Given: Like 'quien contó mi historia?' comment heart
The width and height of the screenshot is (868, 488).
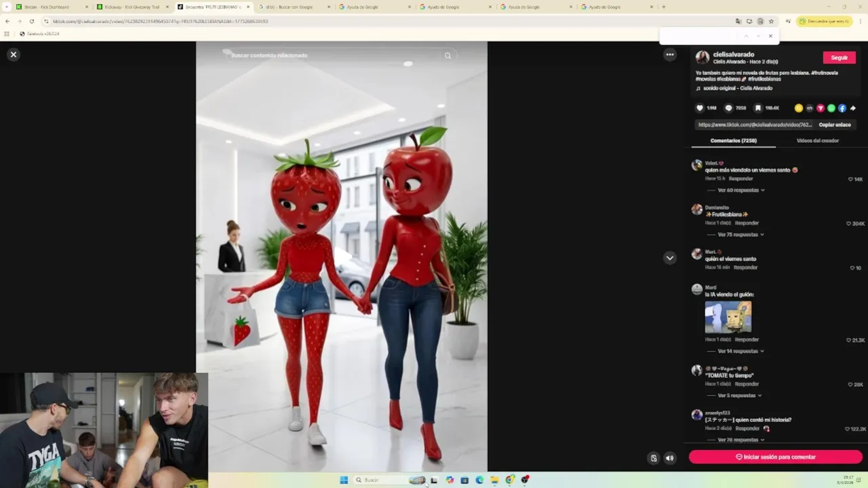Looking at the screenshot, I should [848, 429].
